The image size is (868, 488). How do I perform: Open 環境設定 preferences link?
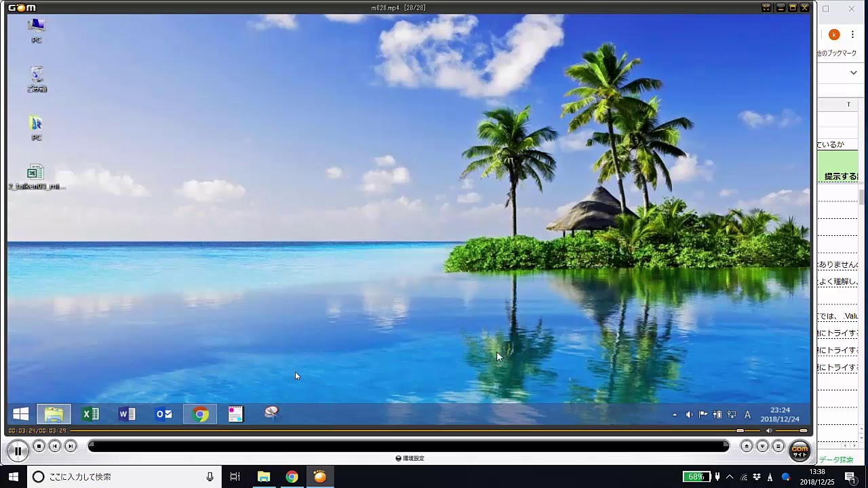pyautogui.click(x=410, y=458)
